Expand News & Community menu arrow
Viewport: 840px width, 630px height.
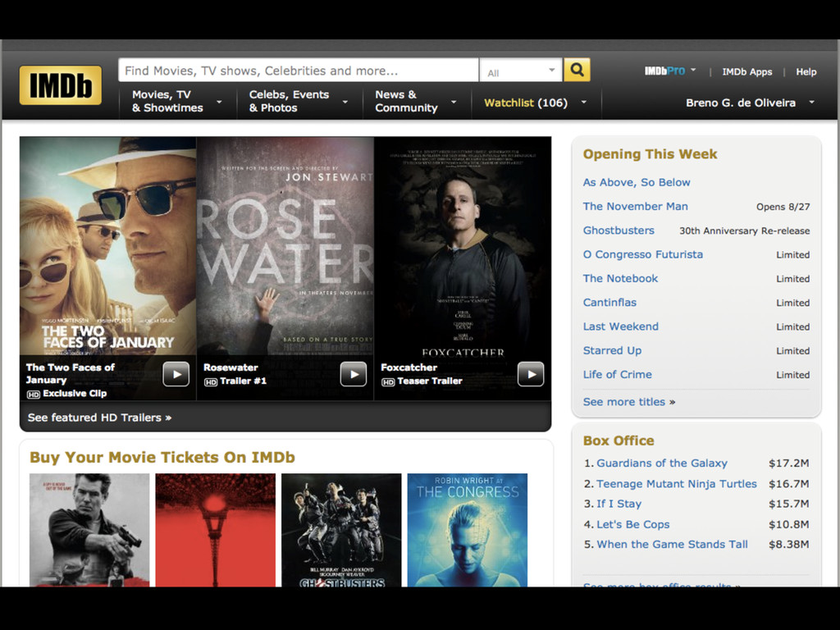(x=454, y=101)
